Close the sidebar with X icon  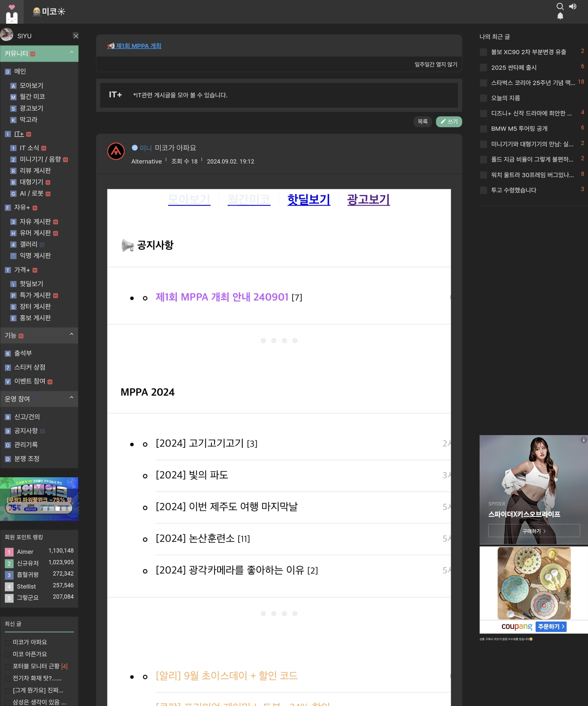pyautogui.click(x=76, y=36)
